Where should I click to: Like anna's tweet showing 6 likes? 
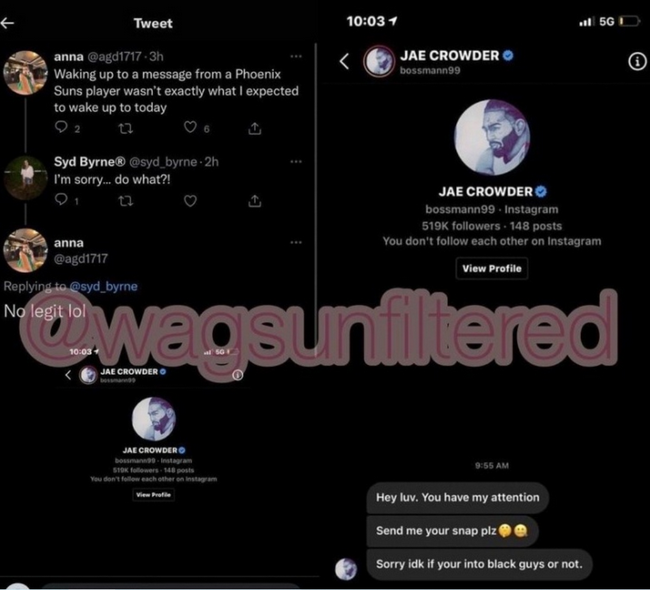190,127
